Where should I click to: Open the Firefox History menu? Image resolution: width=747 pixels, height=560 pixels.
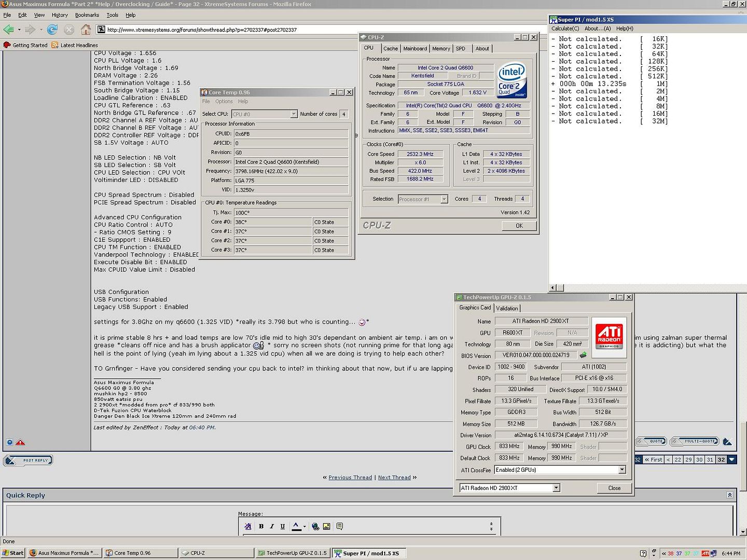(x=60, y=15)
